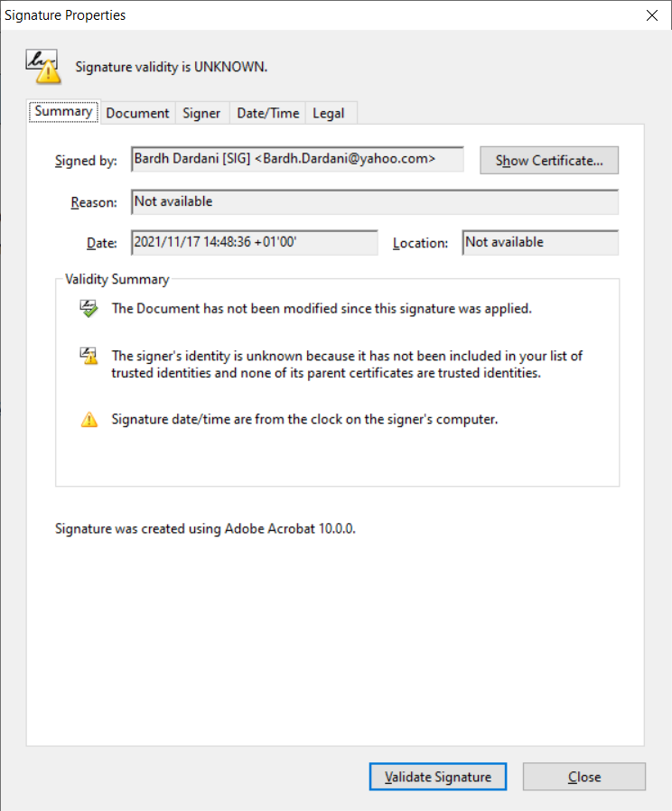Switch to the Date/Time tab
This screenshot has width=672, height=811.
(268, 113)
